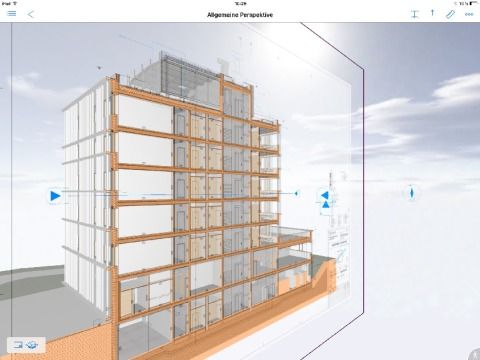Viewport: 480px width, 360px height.
Task: Go back using the left chevron arrow
Action: [x=31, y=14]
